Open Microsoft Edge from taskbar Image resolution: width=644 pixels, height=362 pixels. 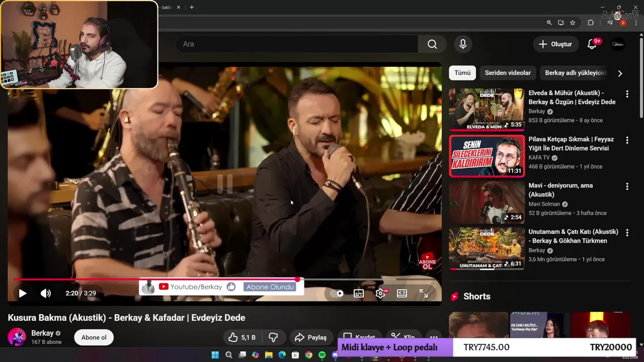click(282, 355)
